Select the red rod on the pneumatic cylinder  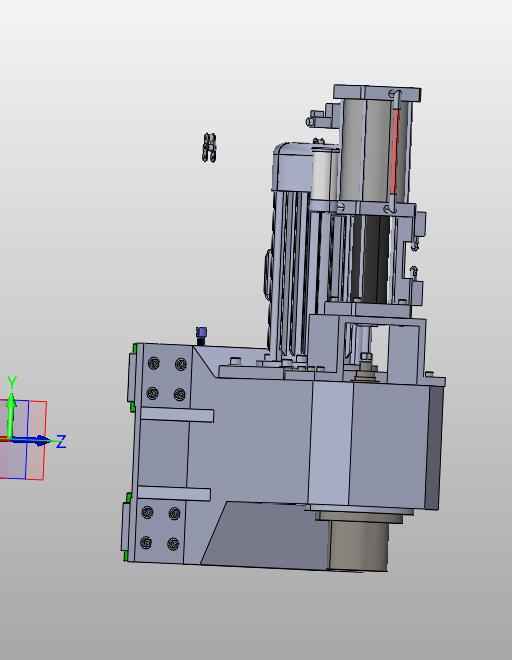[395, 152]
